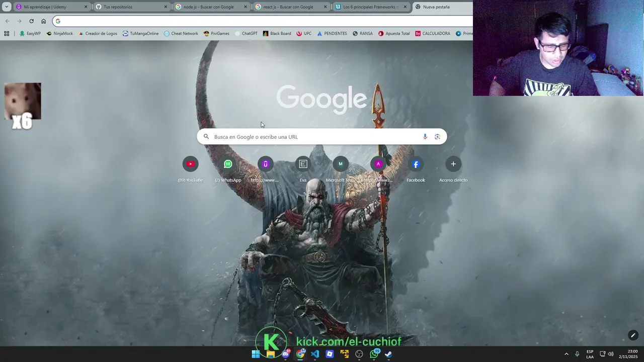Viewport: 644px width, 362px height.
Task: Switch to Los 6 principales Frameworks tab
Action: pyautogui.click(x=371, y=7)
